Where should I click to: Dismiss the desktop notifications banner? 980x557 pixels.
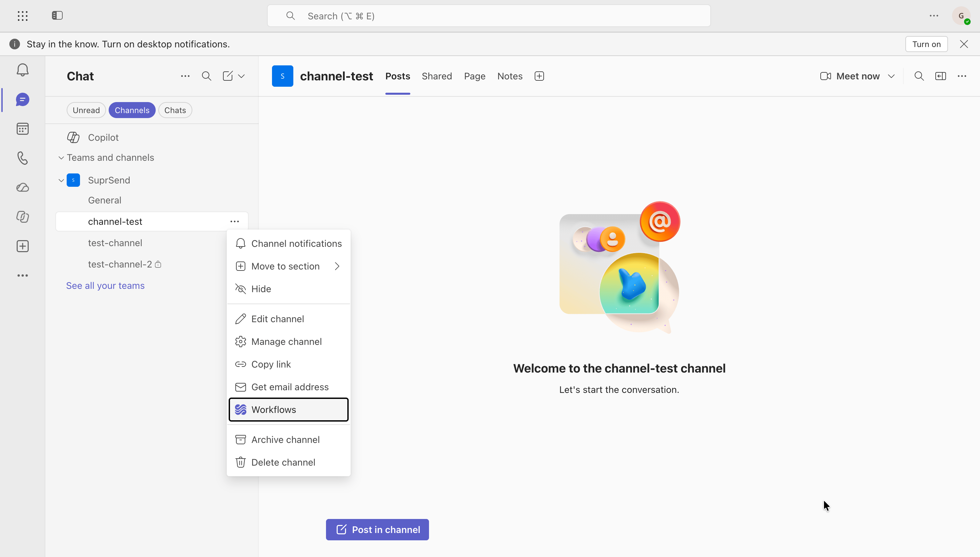[964, 44]
